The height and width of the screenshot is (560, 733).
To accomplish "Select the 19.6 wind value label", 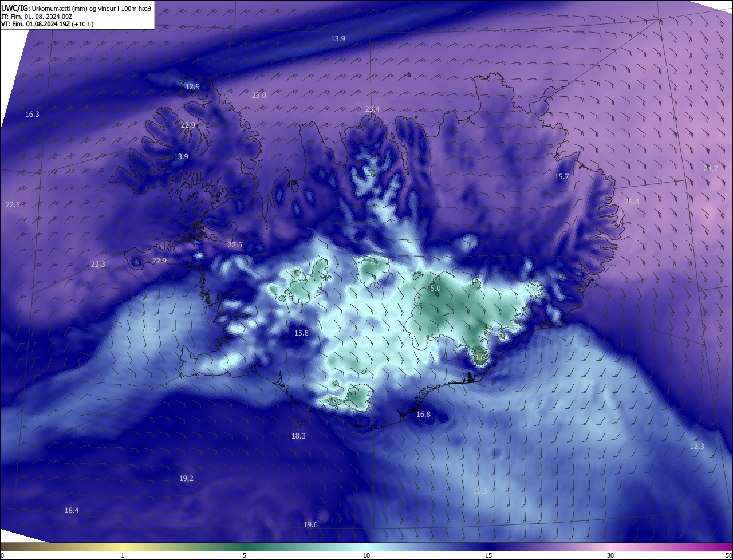I will point(310,525).
